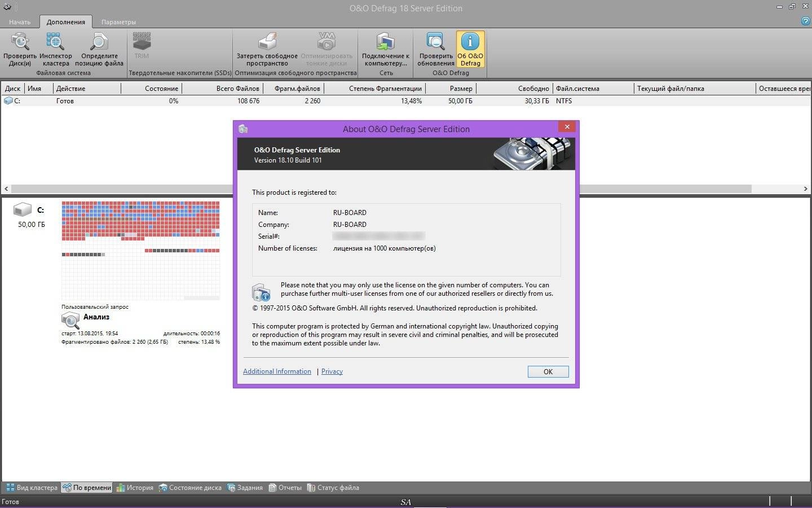This screenshot has height=508, width=812.
Task: Open Определите позицию файла tool
Action: [x=99, y=50]
